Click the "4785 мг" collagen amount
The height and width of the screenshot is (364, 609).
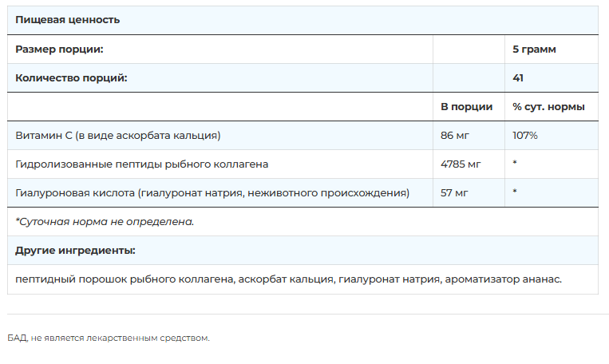coord(461,164)
